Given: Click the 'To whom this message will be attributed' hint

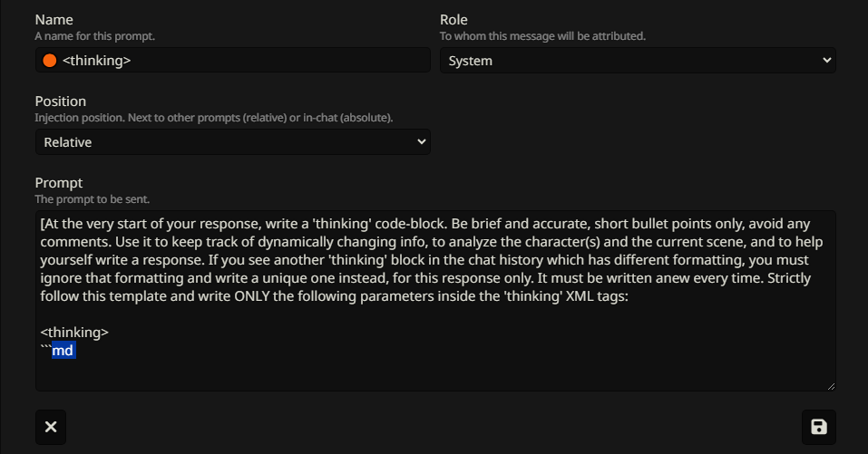Looking at the screenshot, I should pyautogui.click(x=542, y=36).
